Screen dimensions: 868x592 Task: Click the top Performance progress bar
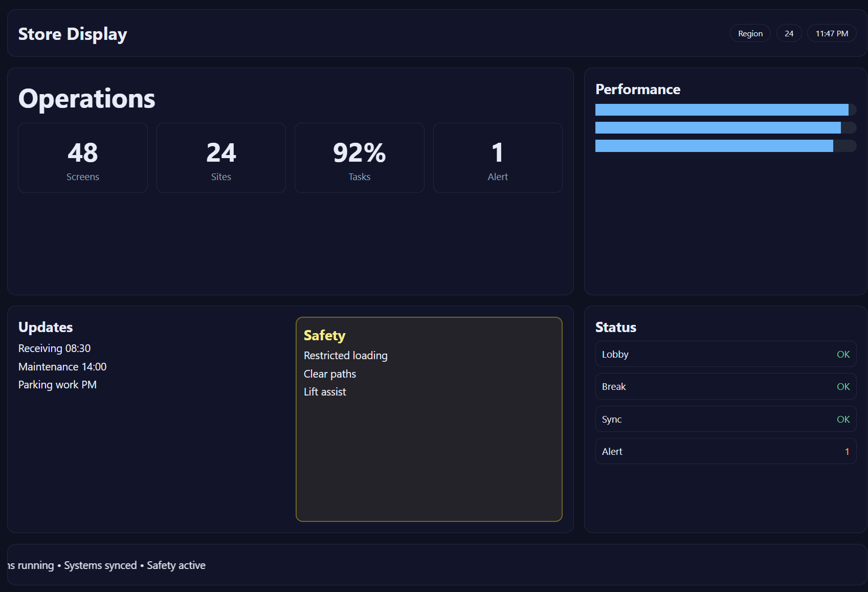[725, 109]
